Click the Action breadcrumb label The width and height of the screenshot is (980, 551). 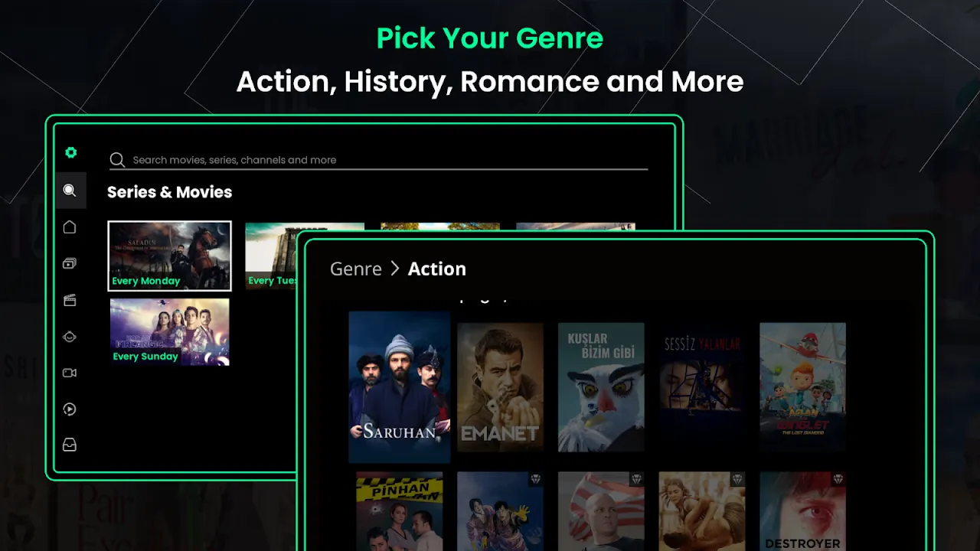coord(436,269)
